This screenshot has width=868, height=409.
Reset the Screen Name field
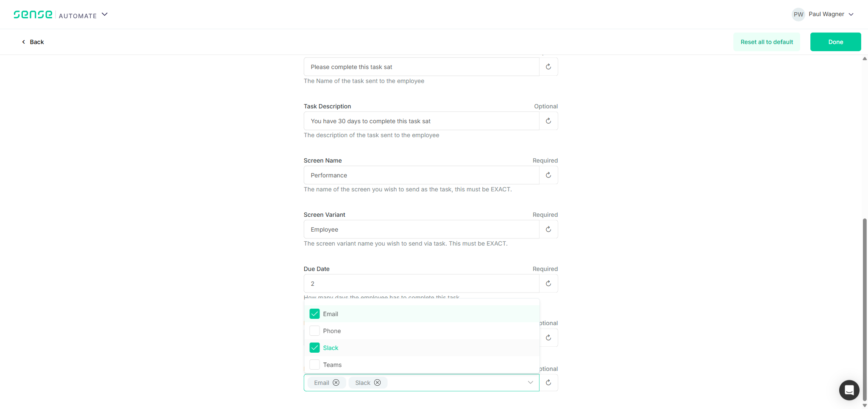548,175
